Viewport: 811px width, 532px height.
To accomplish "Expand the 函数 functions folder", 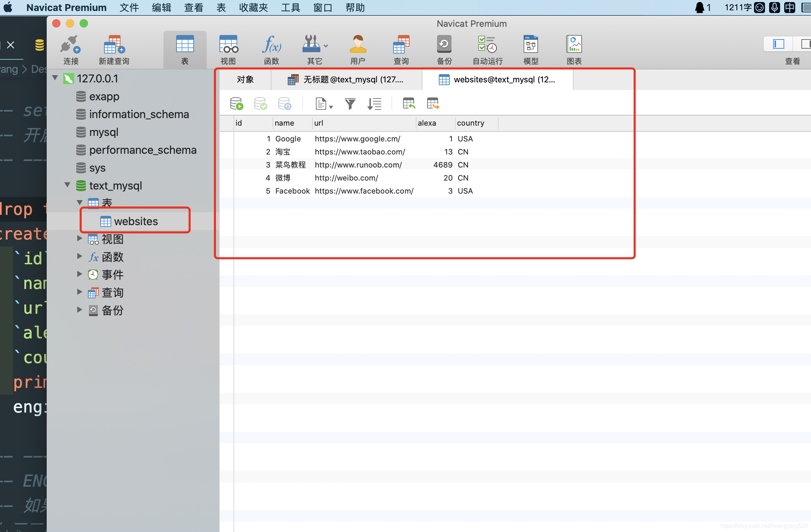I will 80,256.
